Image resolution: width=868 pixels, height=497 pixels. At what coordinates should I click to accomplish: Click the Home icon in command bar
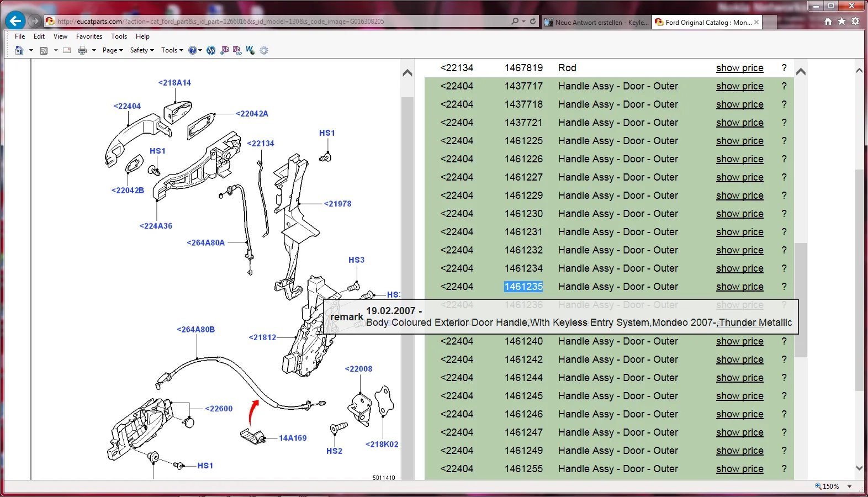pos(19,50)
